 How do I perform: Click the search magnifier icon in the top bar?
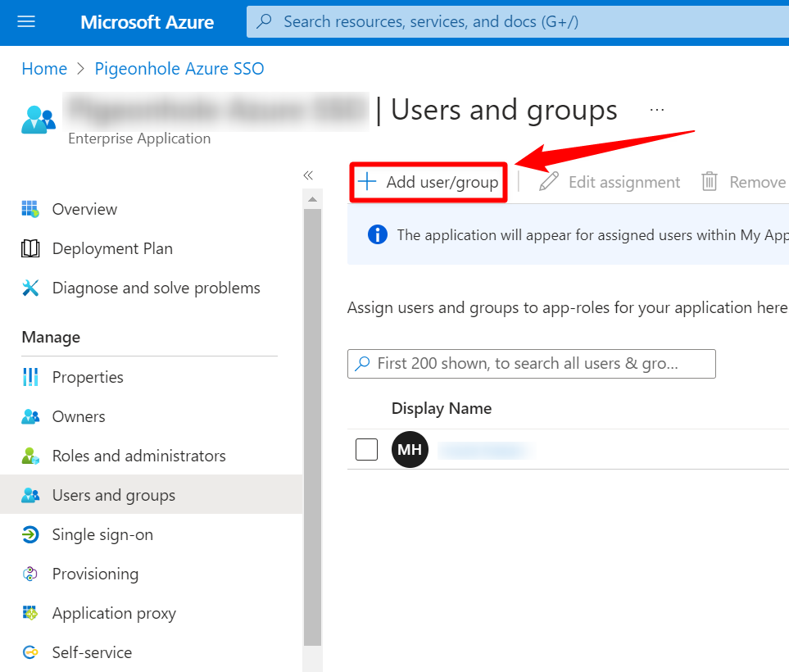264,21
